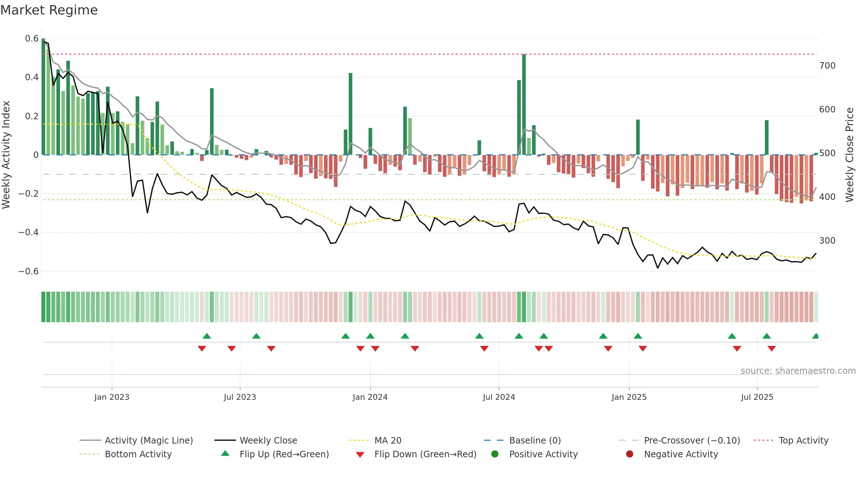This screenshot has width=868, height=488.
Task: Click the darkest green cell starting the regime strip
Action: (x=43, y=307)
